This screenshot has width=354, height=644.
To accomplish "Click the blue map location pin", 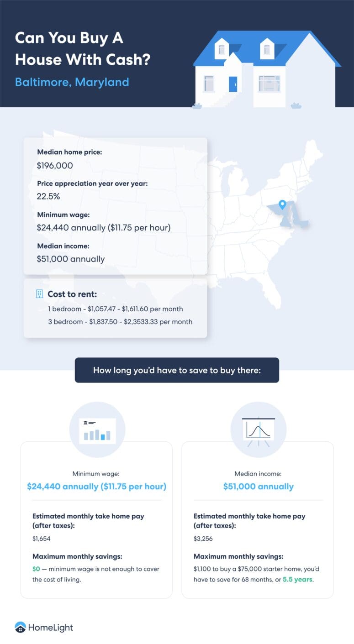I will coord(282,204).
